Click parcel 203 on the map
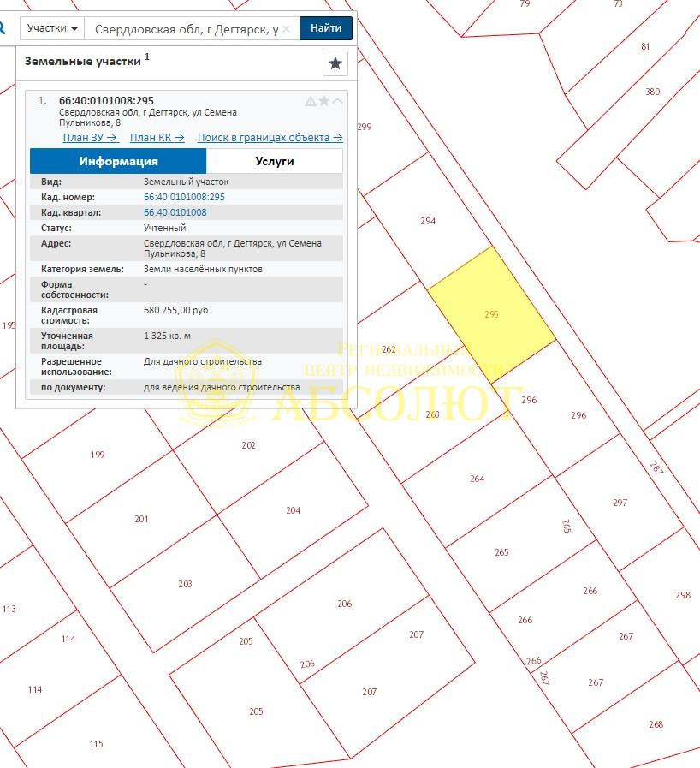The image size is (700, 768). 185,584
